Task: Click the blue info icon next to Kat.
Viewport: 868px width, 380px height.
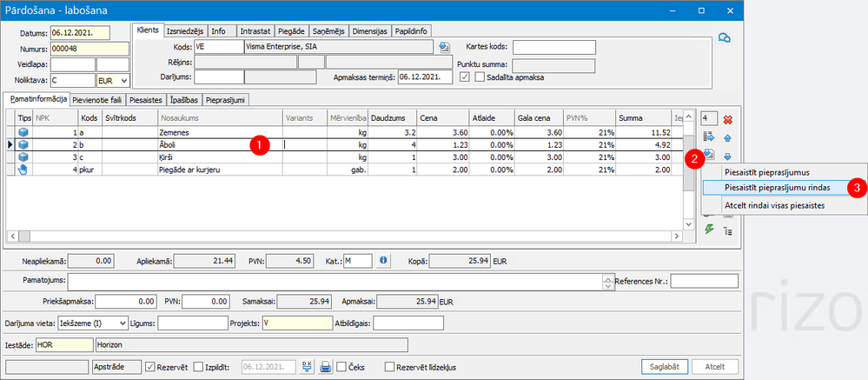Action: [x=384, y=259]
